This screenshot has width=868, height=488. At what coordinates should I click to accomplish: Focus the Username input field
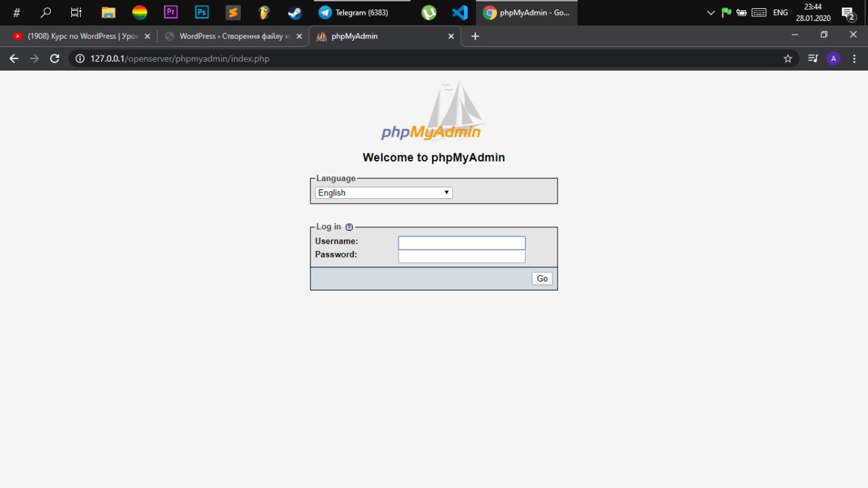tap(462, 243)
